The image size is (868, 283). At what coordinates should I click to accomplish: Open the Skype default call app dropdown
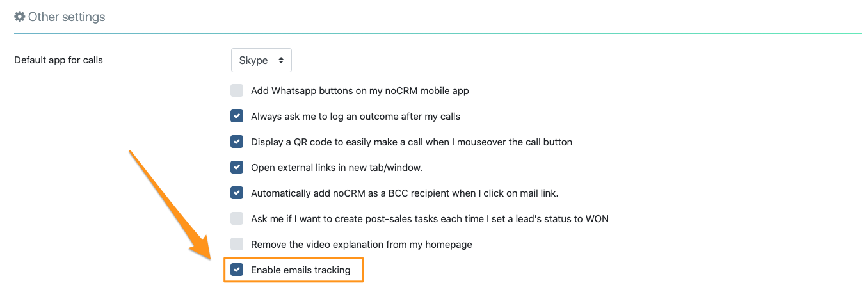[261, 60]
